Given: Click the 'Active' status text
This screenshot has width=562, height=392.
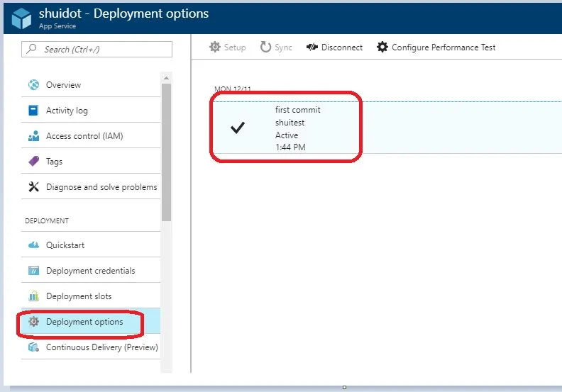Looking at the screenshot, I should tap(287, 135).
